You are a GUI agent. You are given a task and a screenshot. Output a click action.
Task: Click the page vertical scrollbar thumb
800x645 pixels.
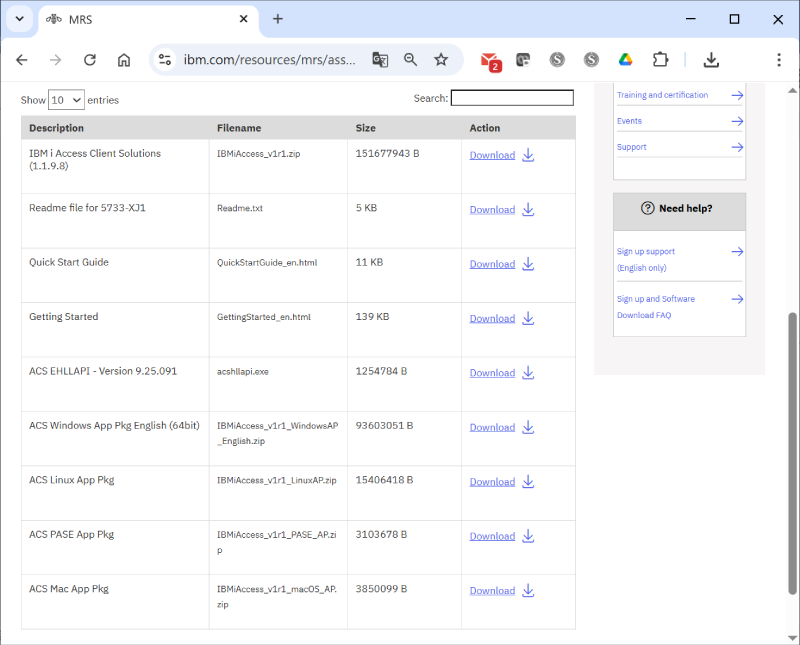[x=792, y=453]
